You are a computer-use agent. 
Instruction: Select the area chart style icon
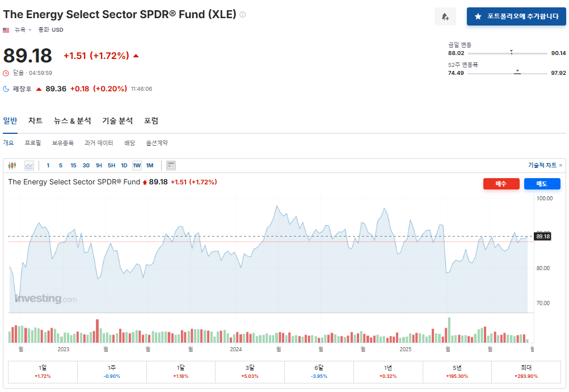click(x=29, y=165)
